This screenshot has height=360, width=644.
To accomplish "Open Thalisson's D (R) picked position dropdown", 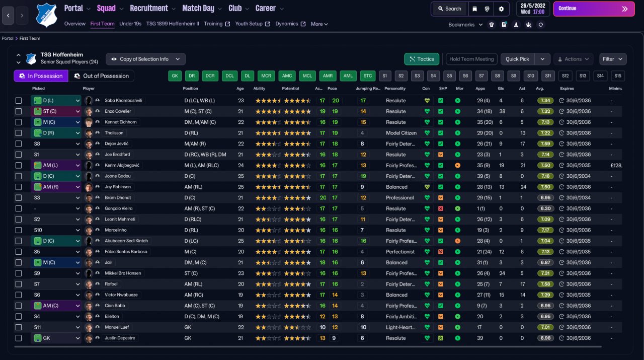I will point(56,133).
